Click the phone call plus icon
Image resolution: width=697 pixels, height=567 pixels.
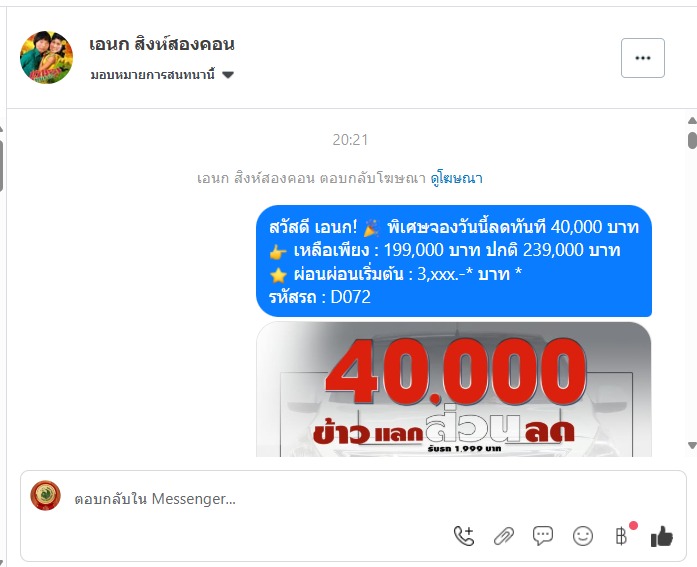click(x=464, y=536)
